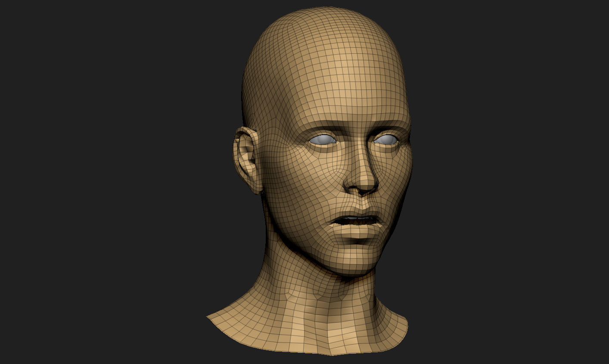This screenshot has height=364, width=609.
Task: Click the mouth opening of the model
Action: coord(357,220)
